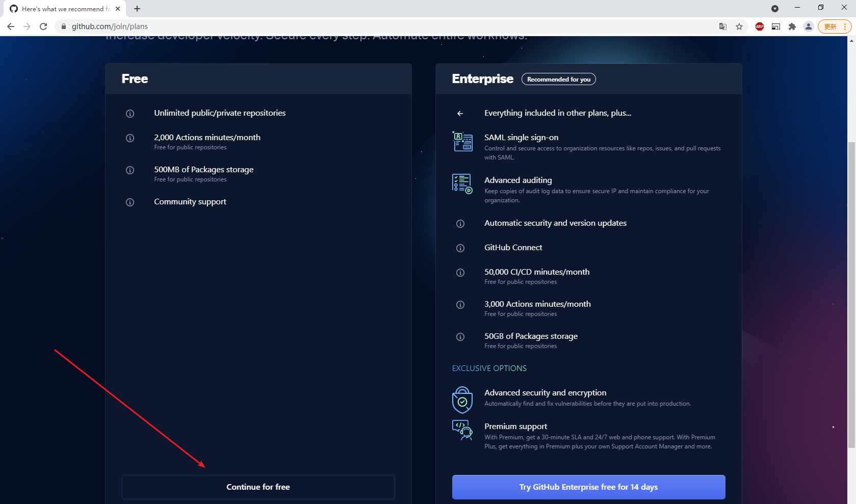Click the text 2,000 Actions minutes/month
Image resolution: width=856 pixels, height=504 pixels.
click(207, 138)
